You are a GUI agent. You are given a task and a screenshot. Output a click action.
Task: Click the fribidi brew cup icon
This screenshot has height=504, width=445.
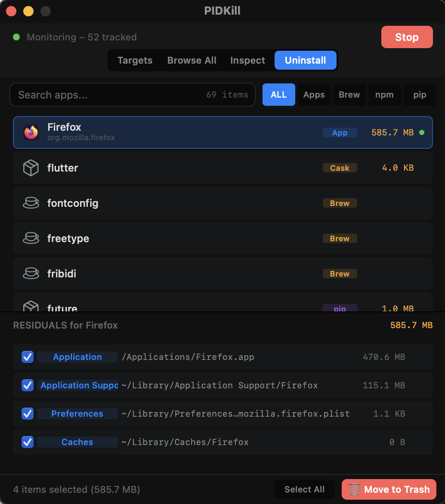[31, 274]
